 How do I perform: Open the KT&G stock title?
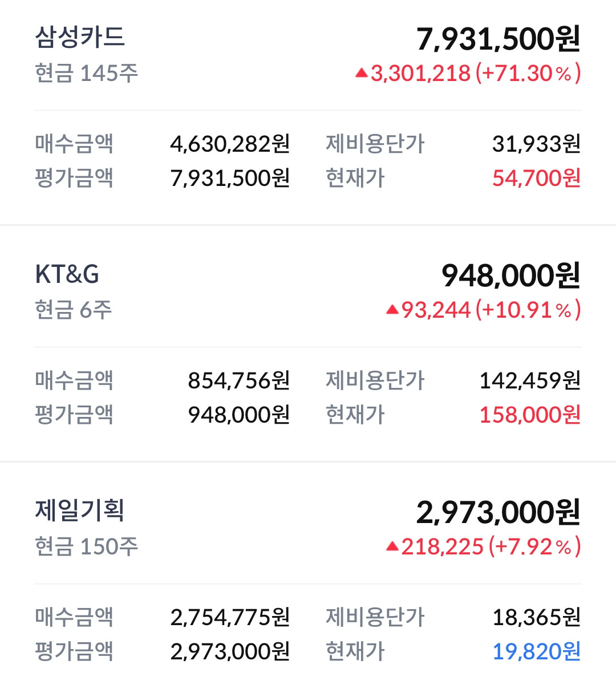(x=67, y=274)
